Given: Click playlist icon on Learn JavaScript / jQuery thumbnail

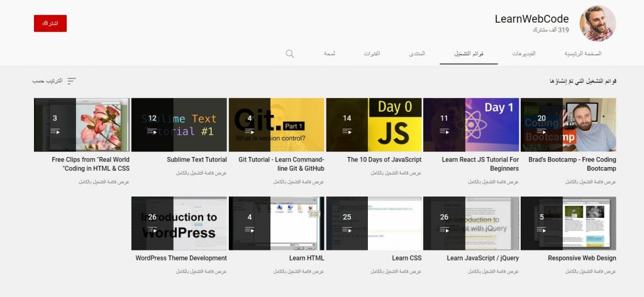Looking at the screenshot, I should coord(445,230).
